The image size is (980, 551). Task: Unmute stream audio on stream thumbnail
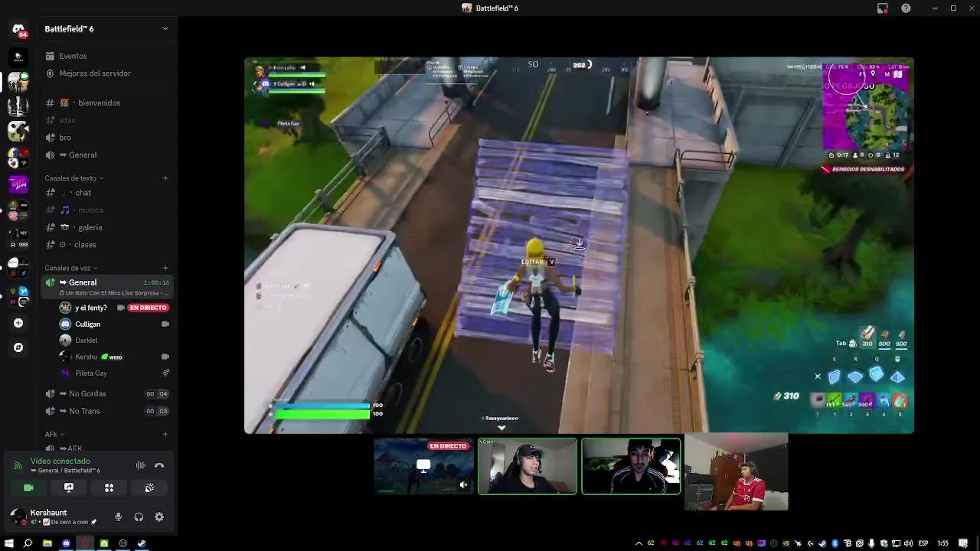463,484
